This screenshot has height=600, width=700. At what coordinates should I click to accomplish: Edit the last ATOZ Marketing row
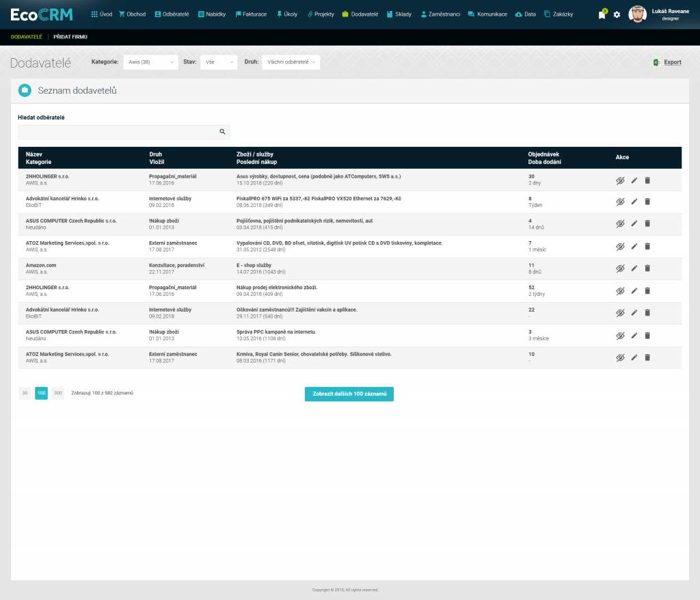pyautogui.click(x=634, y=357)
